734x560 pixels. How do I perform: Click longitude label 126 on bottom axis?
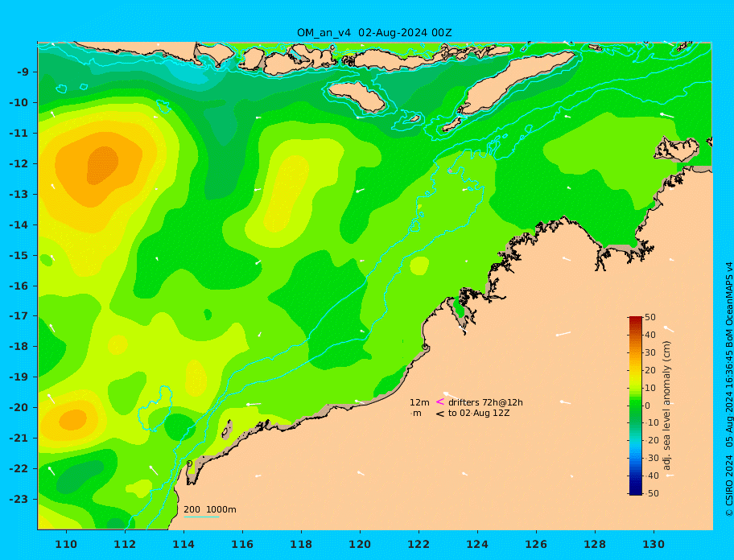pos(536,544)
